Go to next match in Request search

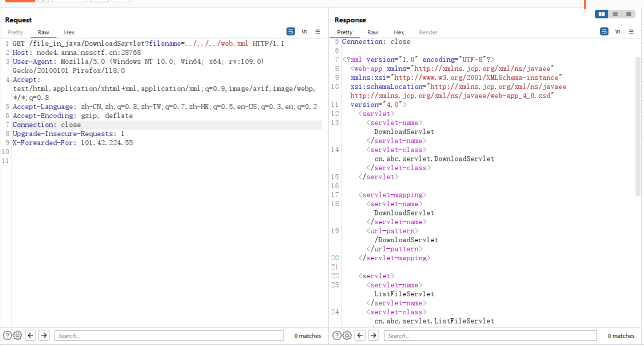click(44, 335)
